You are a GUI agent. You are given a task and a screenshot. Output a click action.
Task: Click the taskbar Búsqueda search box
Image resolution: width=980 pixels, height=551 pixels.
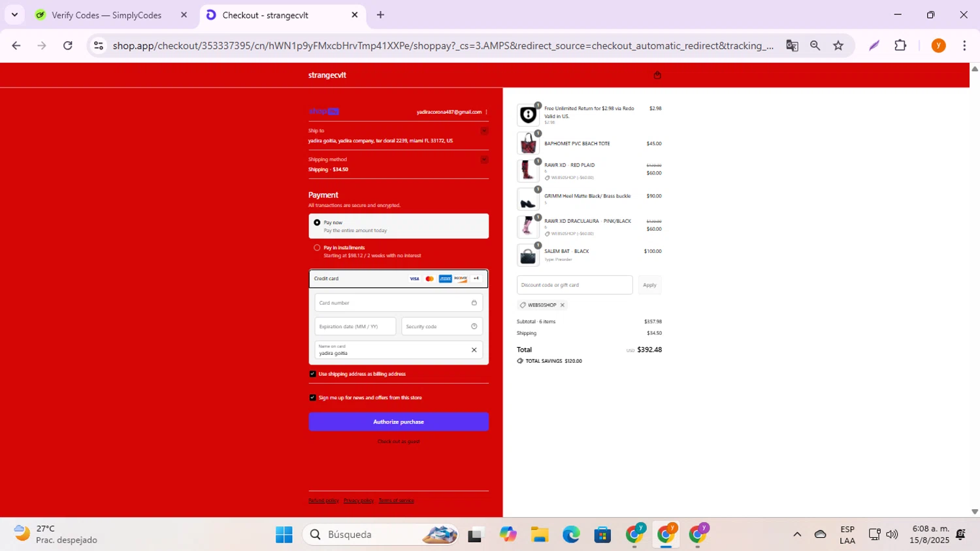380,535
